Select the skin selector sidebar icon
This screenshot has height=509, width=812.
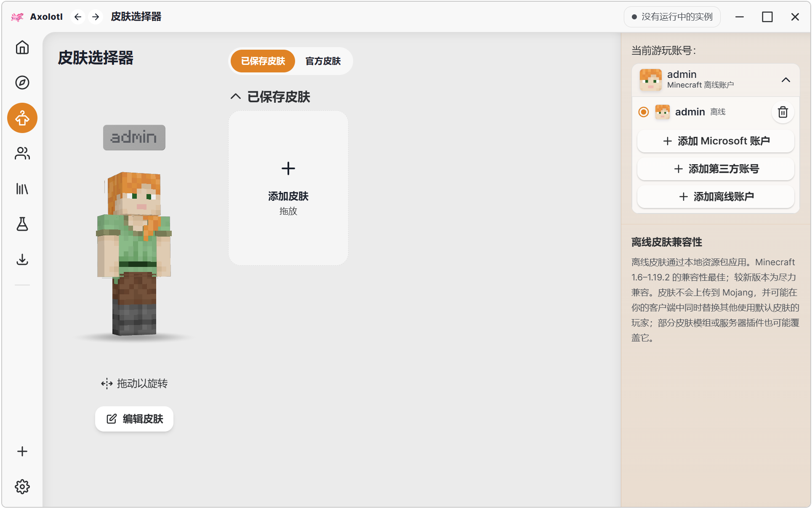(22, 118)
